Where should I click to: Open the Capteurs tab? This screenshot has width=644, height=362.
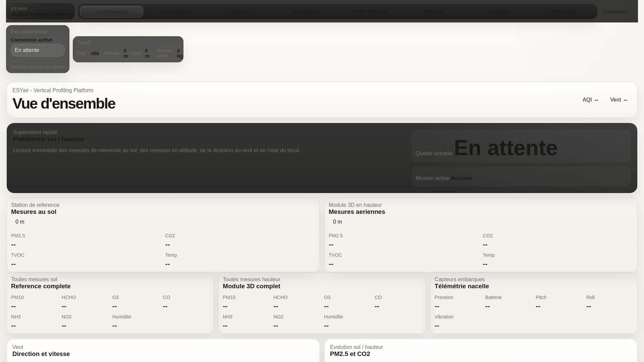240,12
